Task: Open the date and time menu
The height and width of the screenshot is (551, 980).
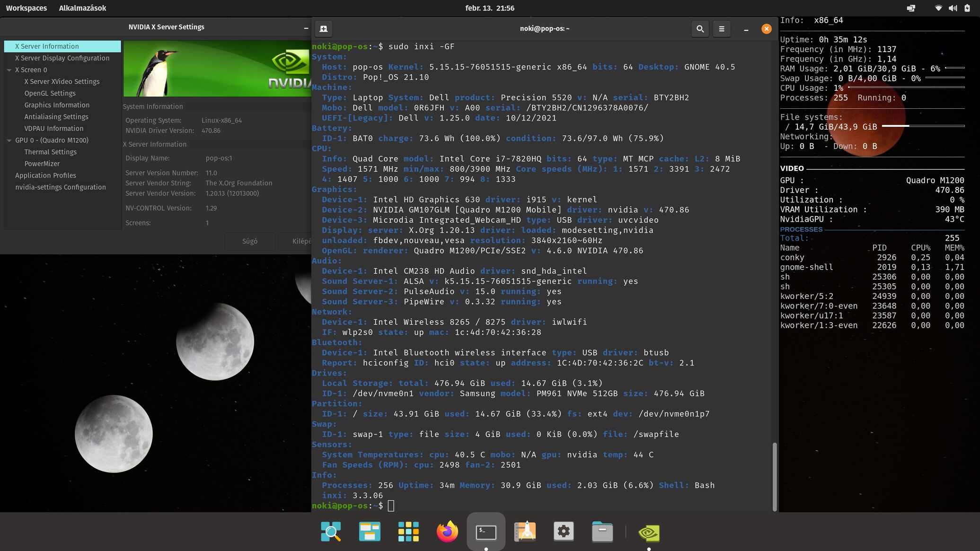Action: click(x=490, y=8)
